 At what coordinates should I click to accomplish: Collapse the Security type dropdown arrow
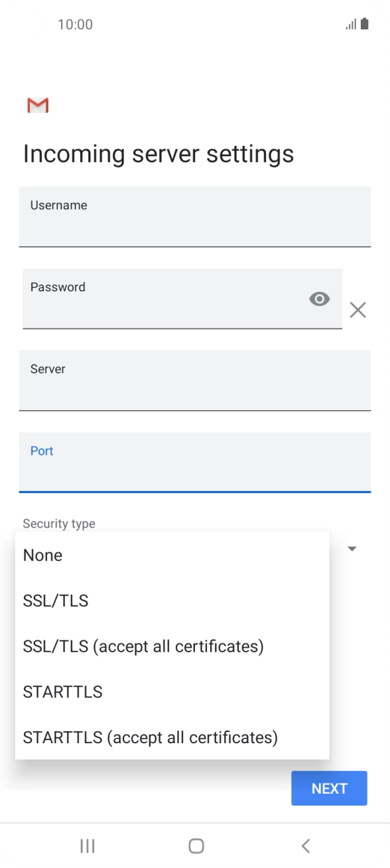tap(353, 549)
